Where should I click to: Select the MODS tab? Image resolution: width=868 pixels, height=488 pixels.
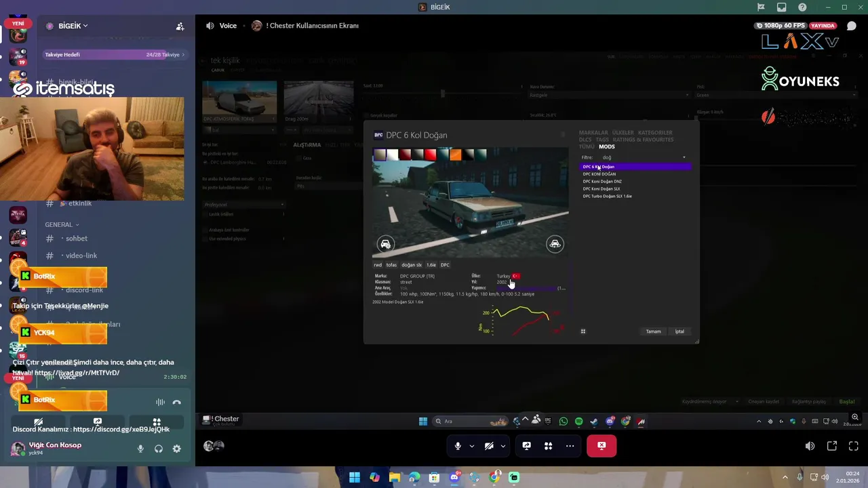[x=607, y=146]
